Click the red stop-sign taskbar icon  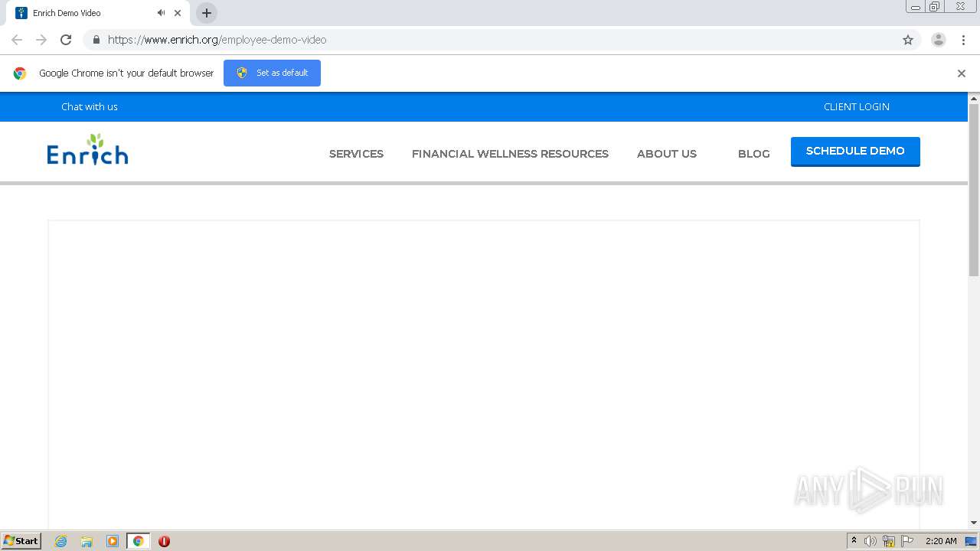pyautogui.click(x=164, y=541)
